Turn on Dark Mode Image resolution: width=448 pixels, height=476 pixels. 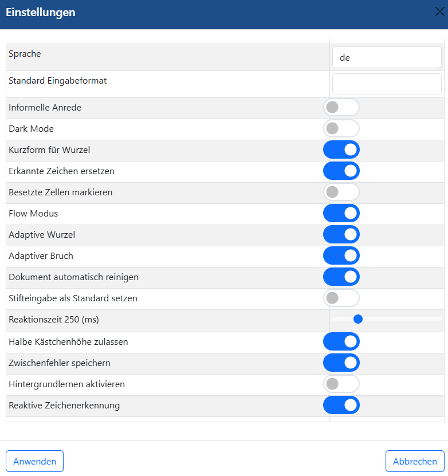(x=341, y=128)
